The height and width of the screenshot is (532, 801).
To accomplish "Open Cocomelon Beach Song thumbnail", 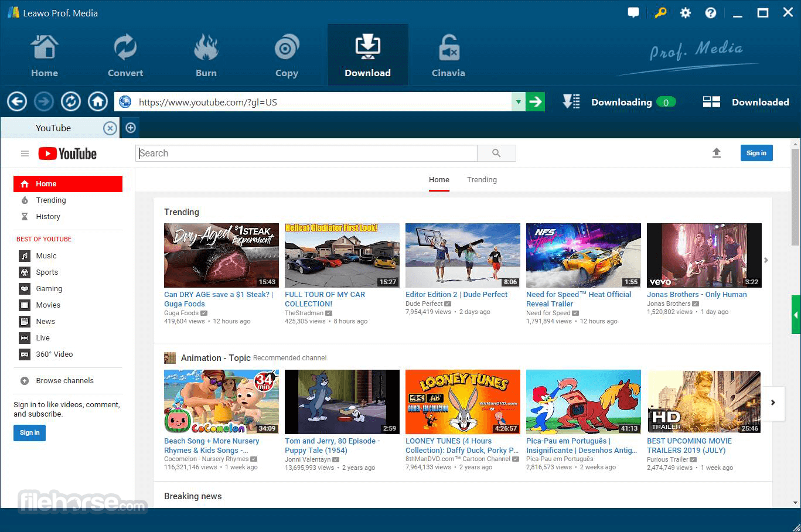I will pyautogui.click(x=221, y=402).
